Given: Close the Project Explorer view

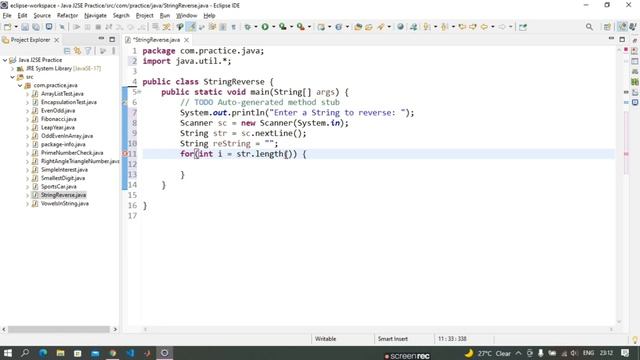Looking at the screenshot, I should click(57, 40).
